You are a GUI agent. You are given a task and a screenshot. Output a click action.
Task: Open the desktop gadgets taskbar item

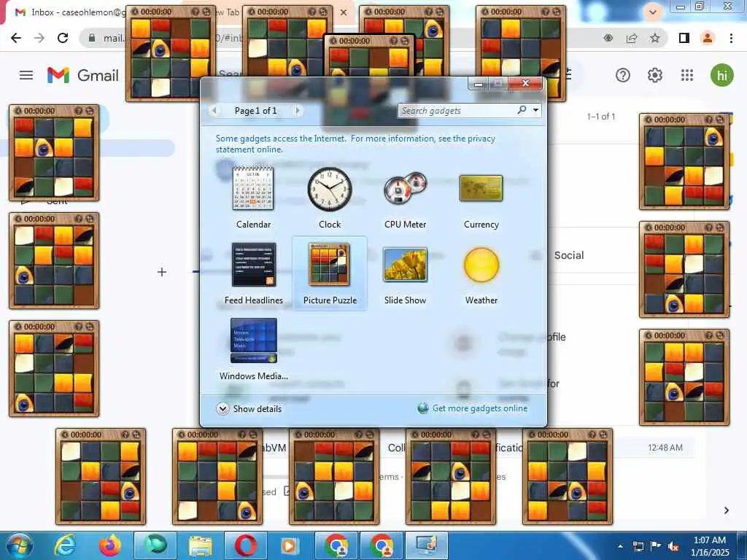[426, 545]
